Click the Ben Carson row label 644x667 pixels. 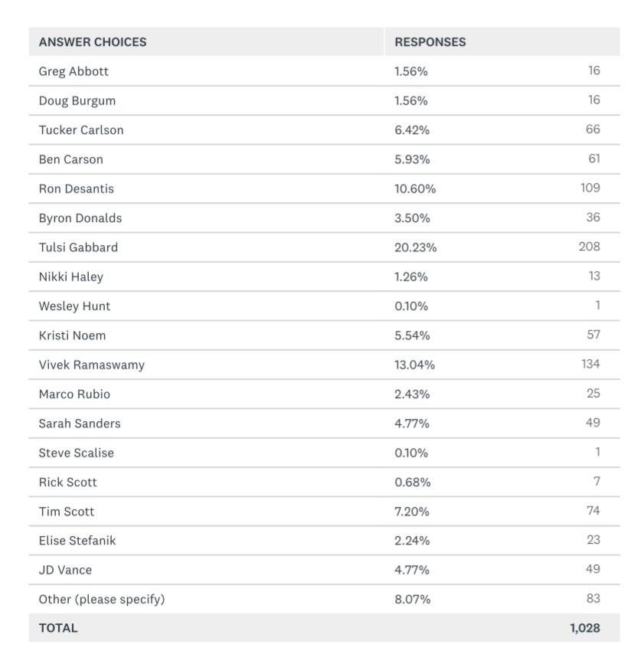(x=70, y=159)
